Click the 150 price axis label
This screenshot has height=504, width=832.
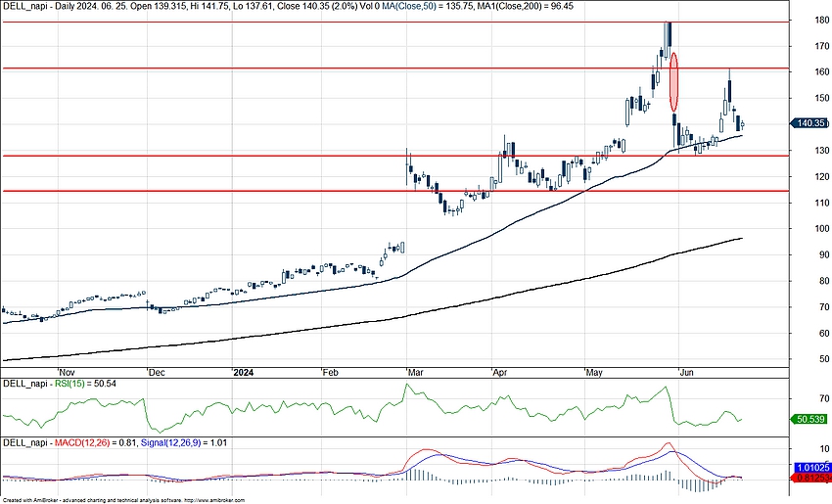tap(823, 98)
